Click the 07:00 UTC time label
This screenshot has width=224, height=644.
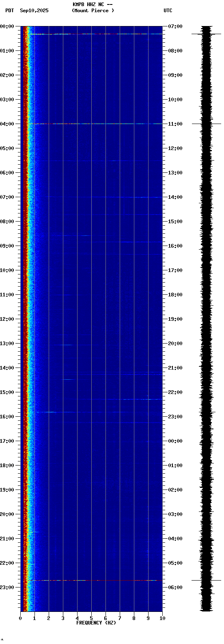click(175, 26)
